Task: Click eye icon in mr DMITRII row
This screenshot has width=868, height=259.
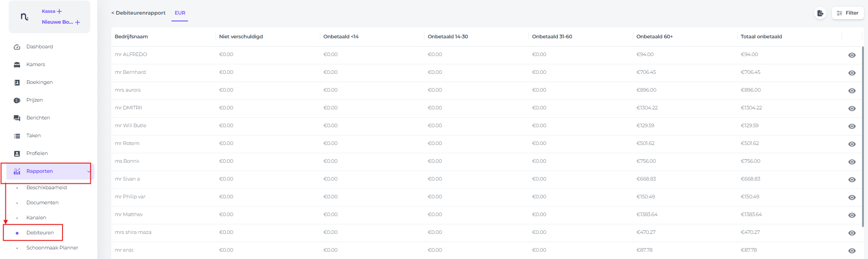Action: pos(852,109)
